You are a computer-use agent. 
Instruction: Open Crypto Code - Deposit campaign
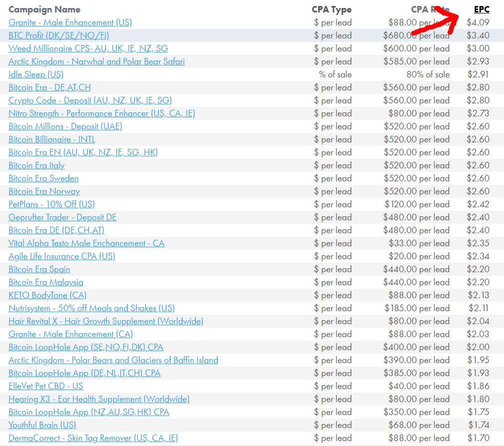[90, 100]
